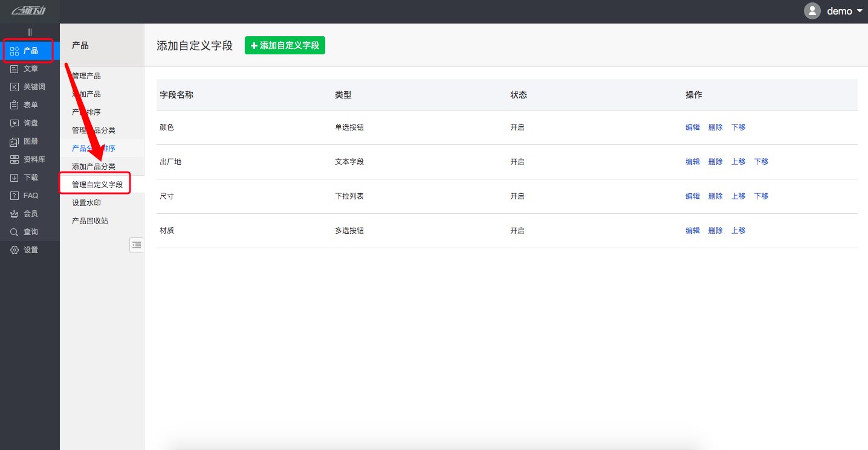Open the 资料库 library icon
The image size is (868, 450).
click(x=15, y=159)
